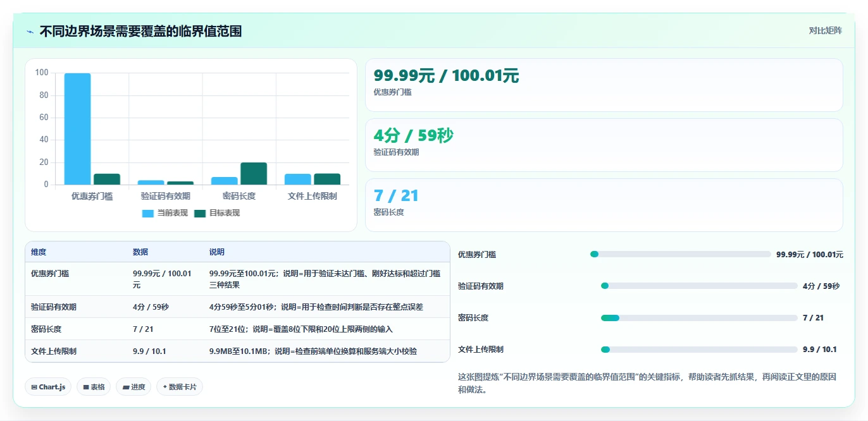Click the 验证码有效期 progress bar

[699, 286]
